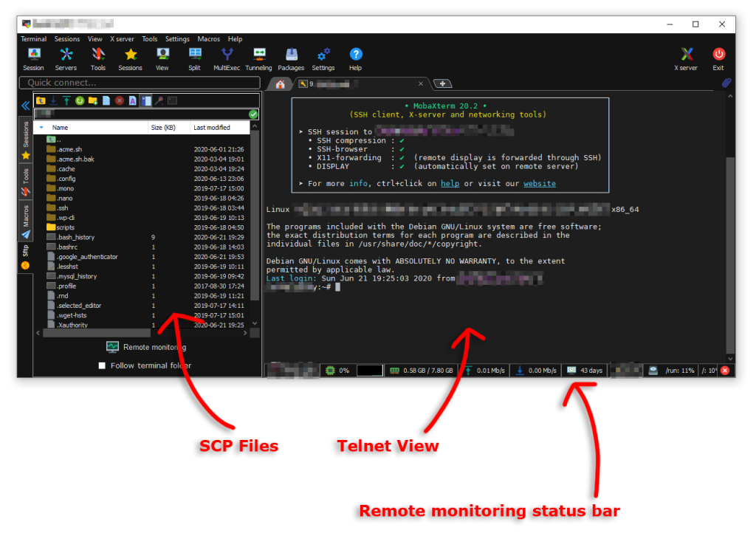Click the Name column sort arrow
The image size is (756, 533).
coord(41,128)
